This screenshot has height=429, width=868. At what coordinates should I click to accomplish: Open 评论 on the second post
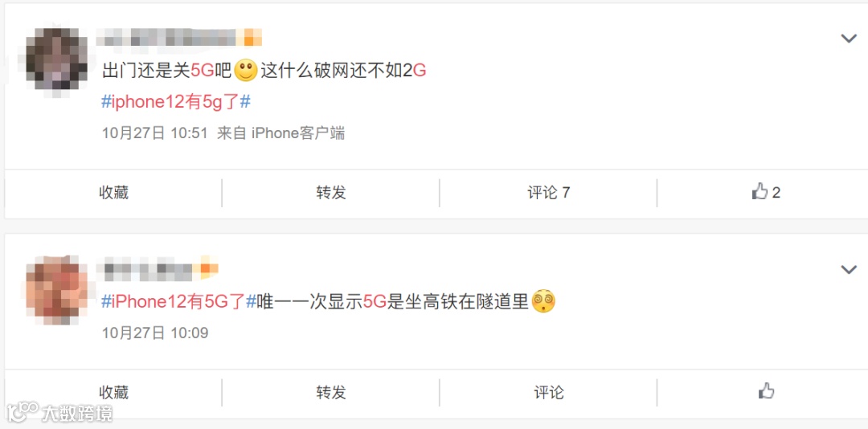point(549,393)
